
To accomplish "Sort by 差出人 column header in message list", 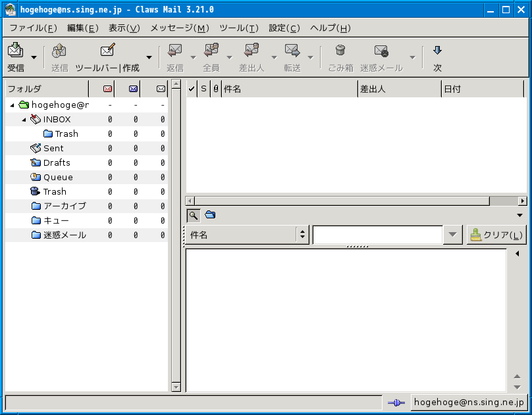I will click(400, 89).
